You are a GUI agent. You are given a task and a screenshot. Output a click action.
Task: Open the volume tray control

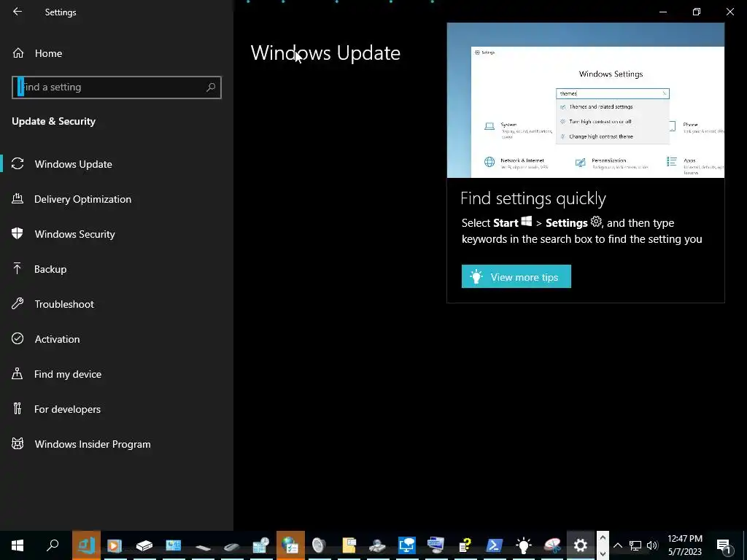click(652, 545)
